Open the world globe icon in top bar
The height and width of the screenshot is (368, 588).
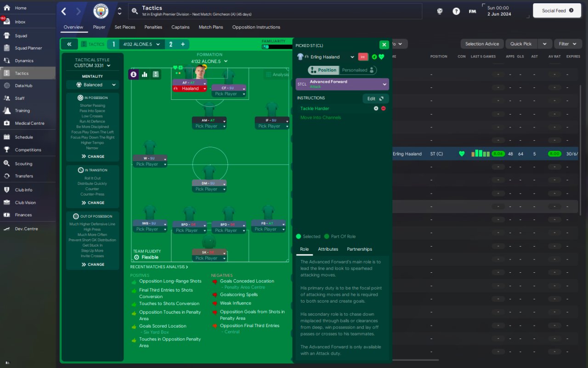pyautogui.click(x=440, y=11)
